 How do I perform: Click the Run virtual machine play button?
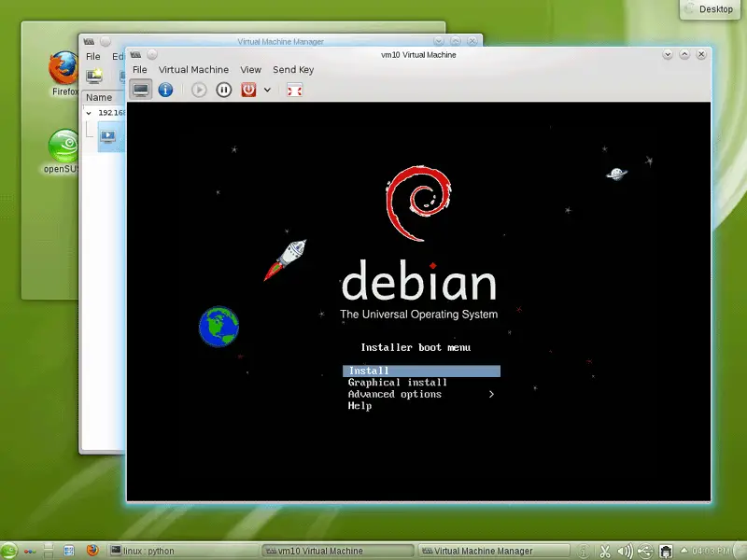click(x=199, y=90)
